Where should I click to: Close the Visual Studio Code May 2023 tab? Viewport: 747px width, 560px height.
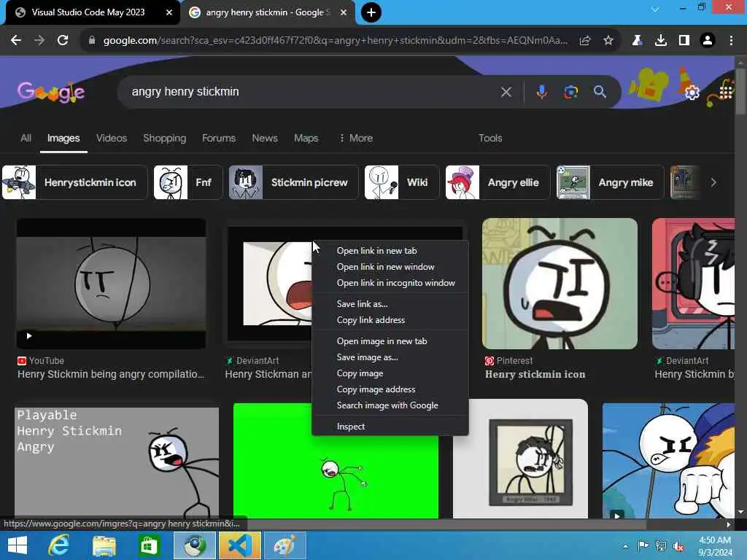pyautogui.click(x=169, y=12)
